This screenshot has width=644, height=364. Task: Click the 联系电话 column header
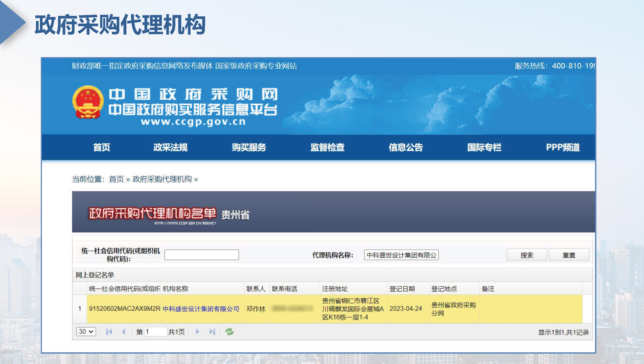[x=295, y=289]
